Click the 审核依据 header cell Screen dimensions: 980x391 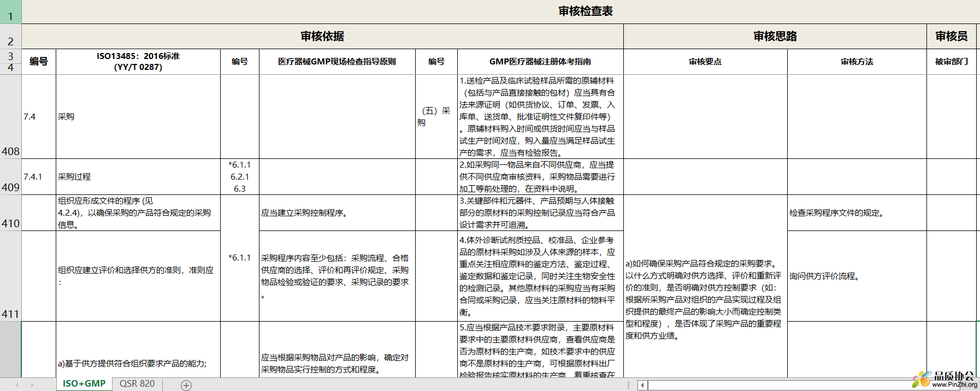(x=322, y=37)
